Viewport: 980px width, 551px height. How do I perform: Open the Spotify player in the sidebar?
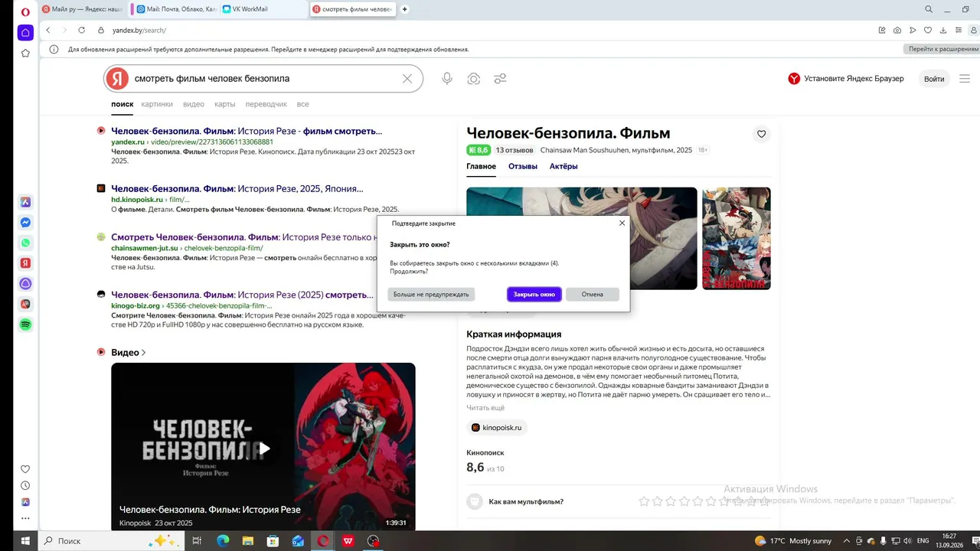pyautogui.click(x=25, y=324)
